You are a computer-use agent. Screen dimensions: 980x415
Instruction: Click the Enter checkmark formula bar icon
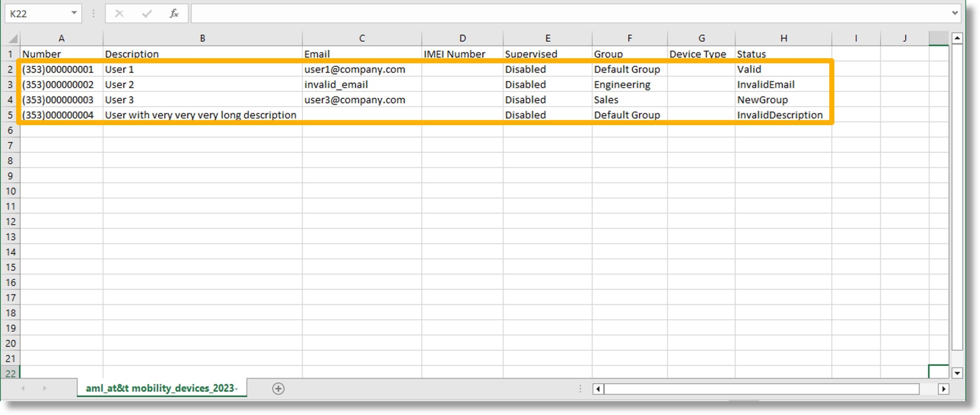pyautogui.click(x=147, y=14)
